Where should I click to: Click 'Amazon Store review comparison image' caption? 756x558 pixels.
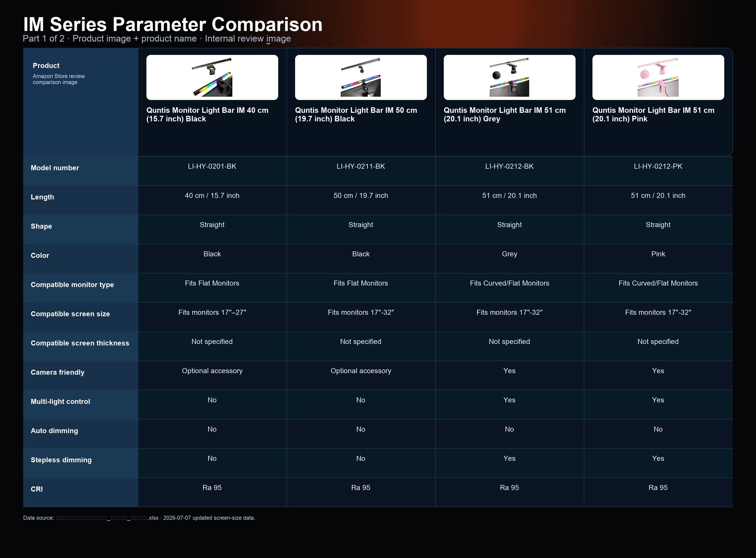(x=59, y=79)
